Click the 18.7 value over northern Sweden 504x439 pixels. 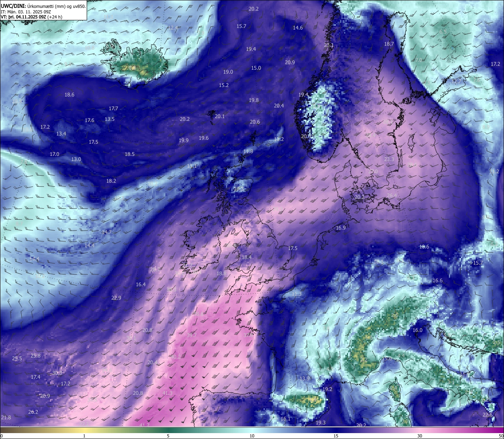tap(389, 44)
